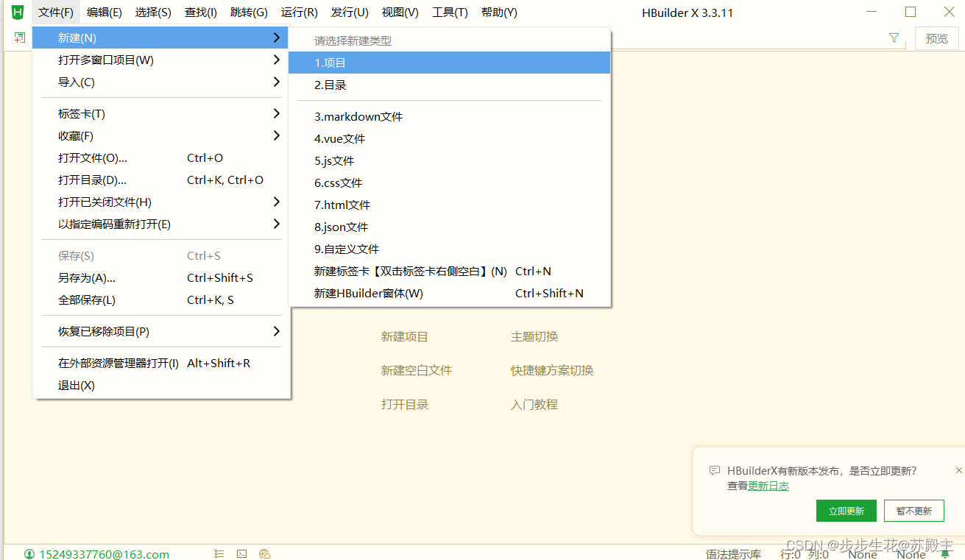This screenshot has height=560, width=965.
Task: Choose 5.js文件 from submenu
Action: click(x=449, y=160)
